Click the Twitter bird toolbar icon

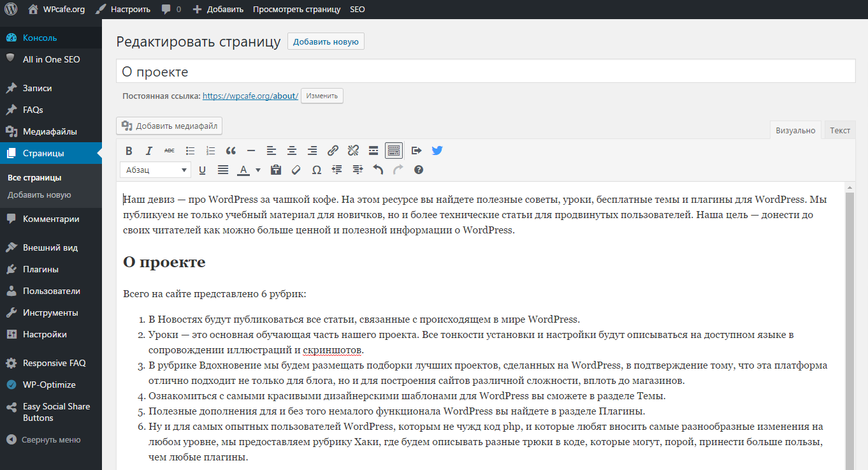tap(437, 151)
